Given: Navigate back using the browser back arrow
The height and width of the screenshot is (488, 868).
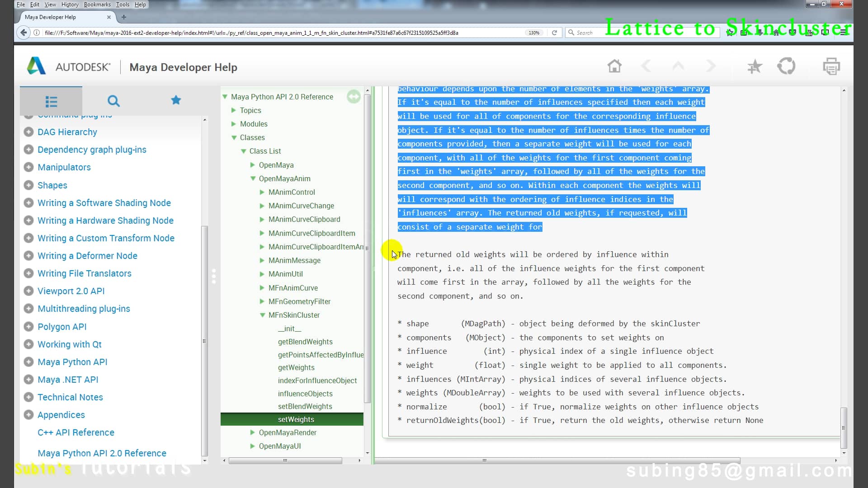Looking at the screenshot, I should (x=23, y=33).
